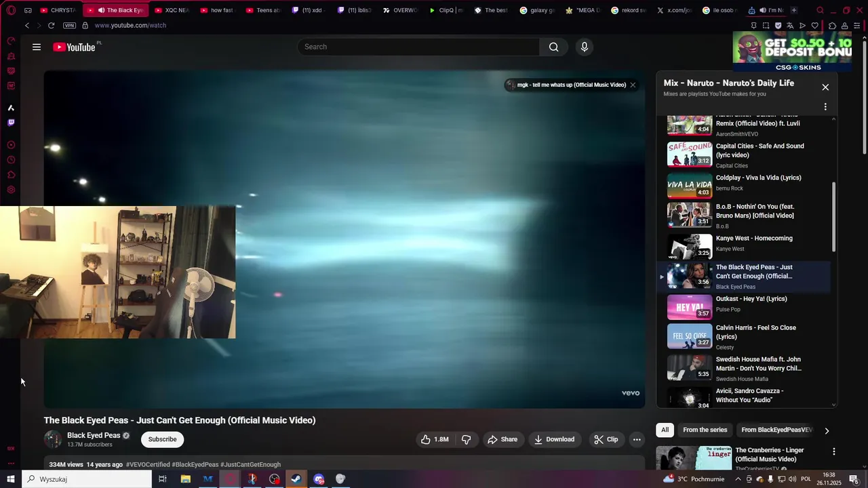This screenshot has height=488, width=868.
Task: Click the address bar URL
Action: pyautogui.click(x=130, y=25)
